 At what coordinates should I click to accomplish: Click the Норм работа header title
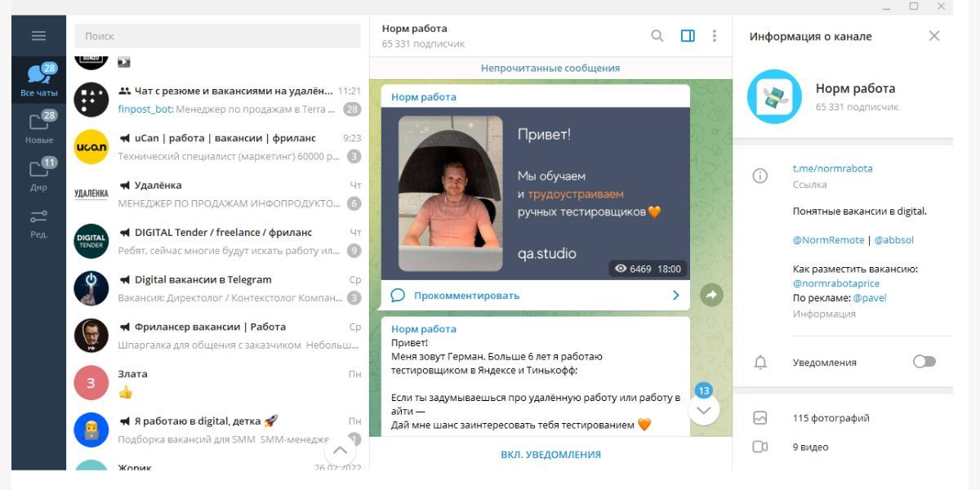pyautogui.click(x=415, y=29)
